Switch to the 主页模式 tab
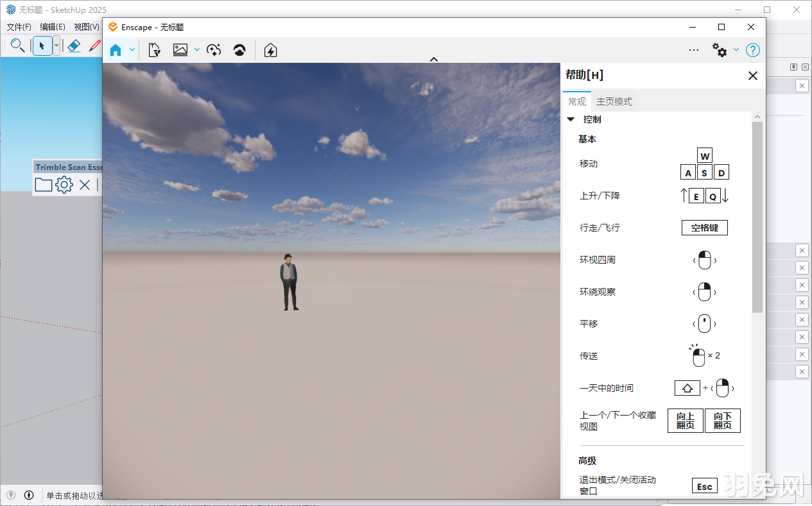 (614, 101)
